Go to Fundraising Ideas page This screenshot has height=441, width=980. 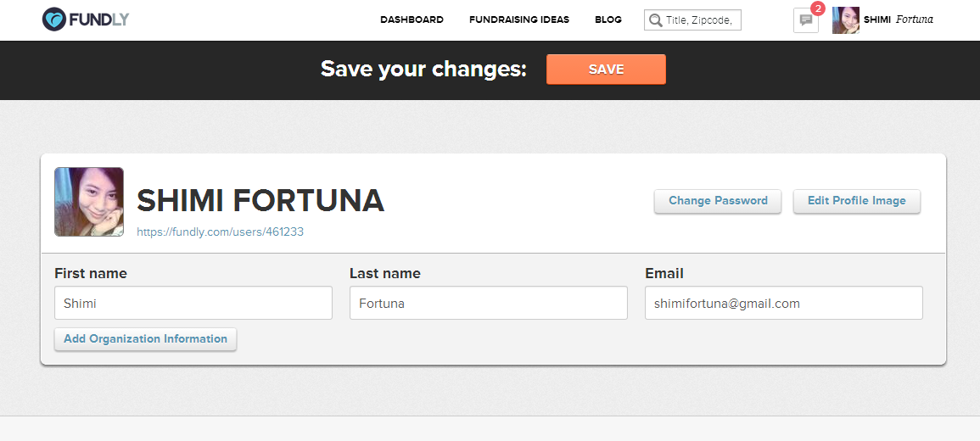(519, 20)
